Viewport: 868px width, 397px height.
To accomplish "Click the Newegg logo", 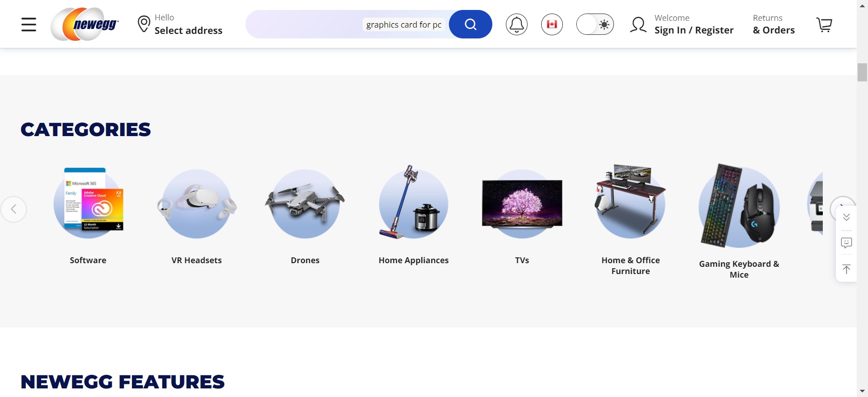I will 85,24.
